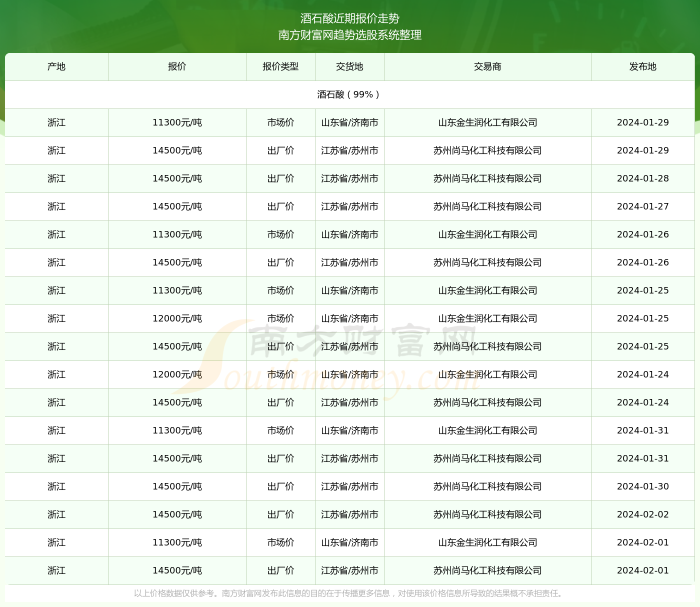Viewport: 700px width, 607px height.
Task: Click 山东金生润化工有限公司 in the 2024-01-24 row
Action: (487, 374)
